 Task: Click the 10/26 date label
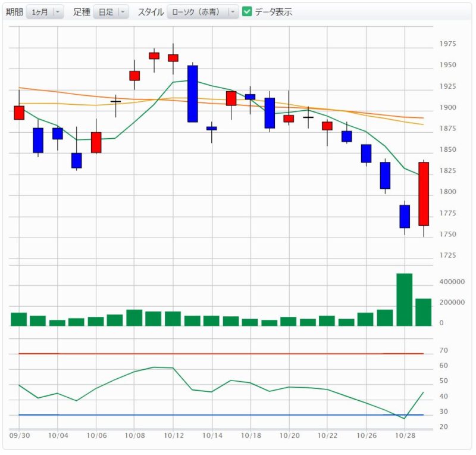pos(367,435)
